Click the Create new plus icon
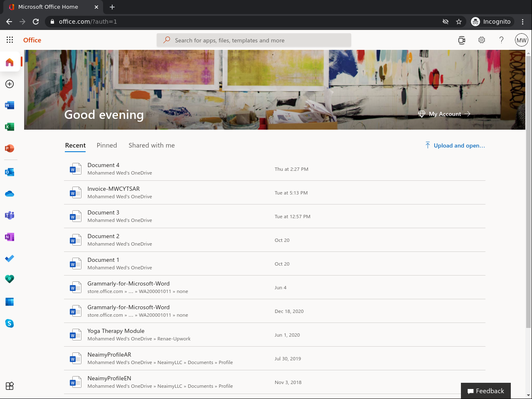Image resolution: width=532 pixels, height=399 pixels. (10, 84)
